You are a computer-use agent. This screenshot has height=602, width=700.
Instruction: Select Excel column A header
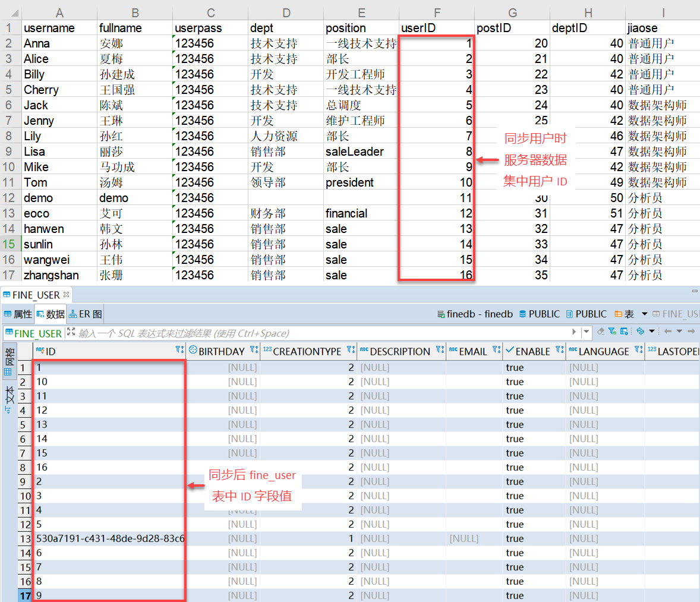point(59,13)
